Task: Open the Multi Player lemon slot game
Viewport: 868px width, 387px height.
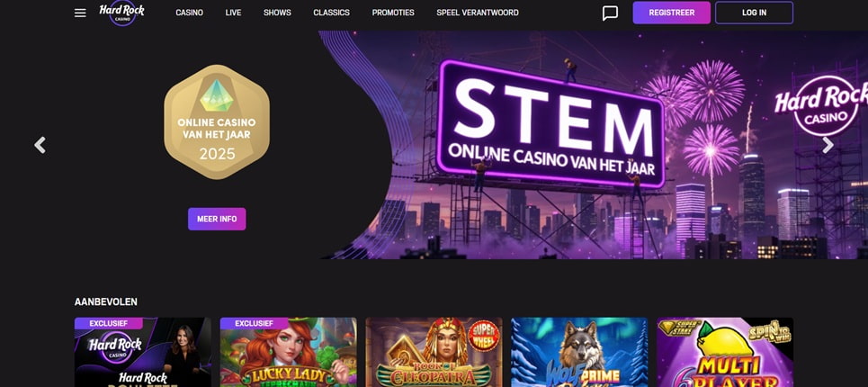Action: (x=725, y=352)
